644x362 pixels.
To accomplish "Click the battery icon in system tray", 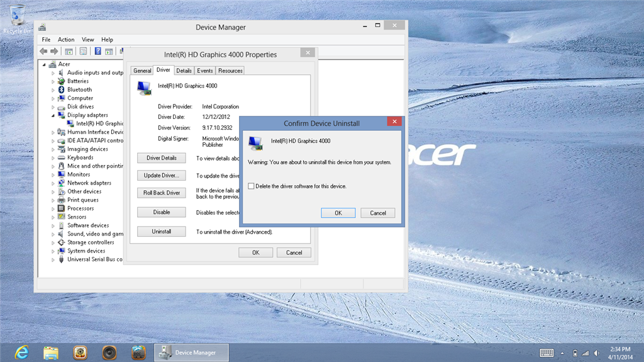I will pyautogui.click(x=575, y=353).
